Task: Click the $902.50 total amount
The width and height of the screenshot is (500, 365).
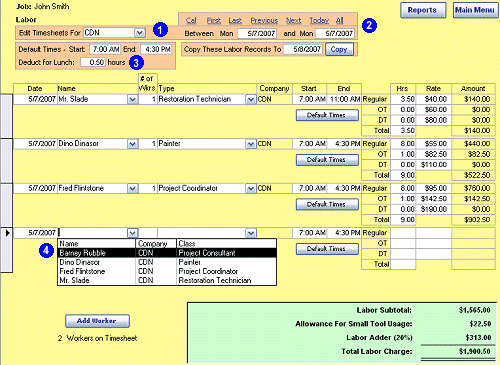Action: click(x=473, y=220)
